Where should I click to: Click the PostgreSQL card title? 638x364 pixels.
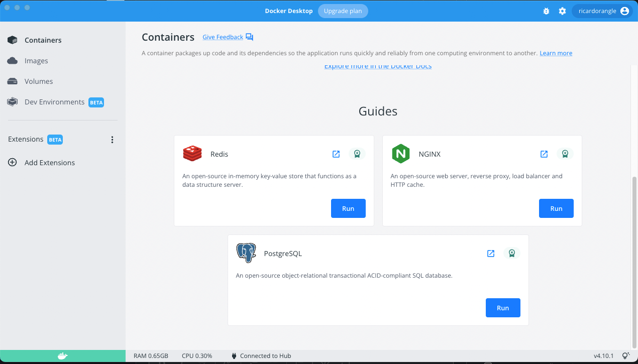pos(283,254)
